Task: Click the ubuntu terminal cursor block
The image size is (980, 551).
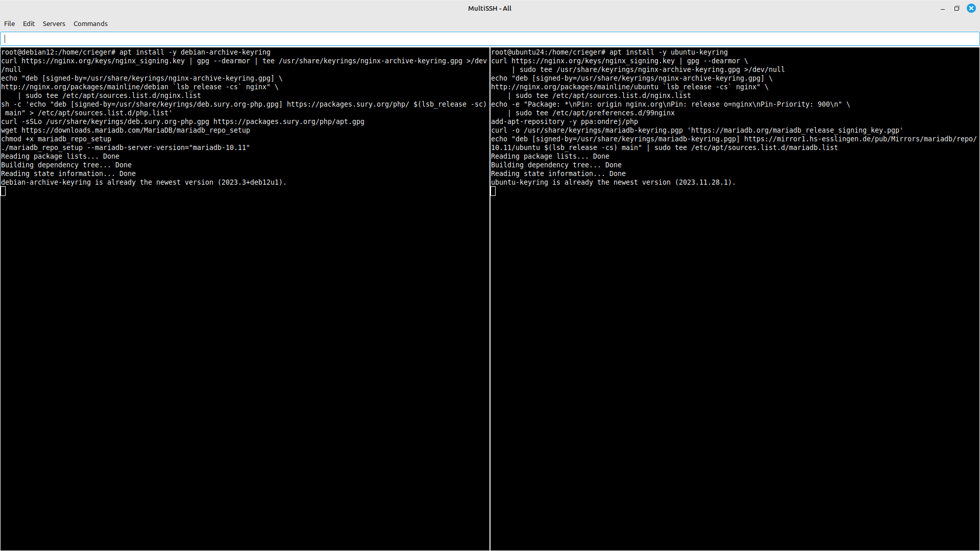Action: 493,191
